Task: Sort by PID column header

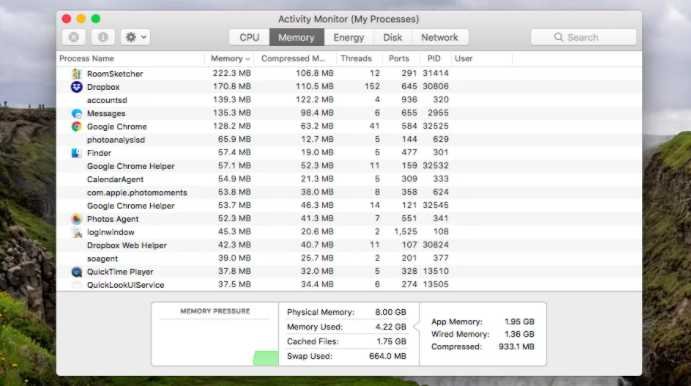Action: point(434,59)
